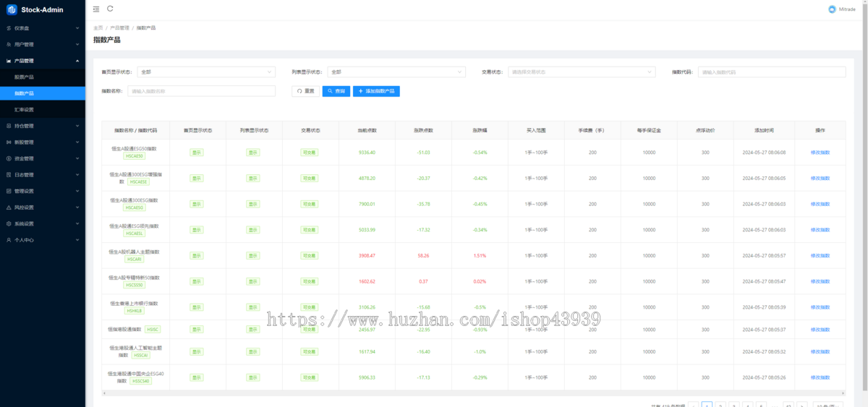Focus the 指数代码 input field
The image size is (868, 407).
pos(772,72)
